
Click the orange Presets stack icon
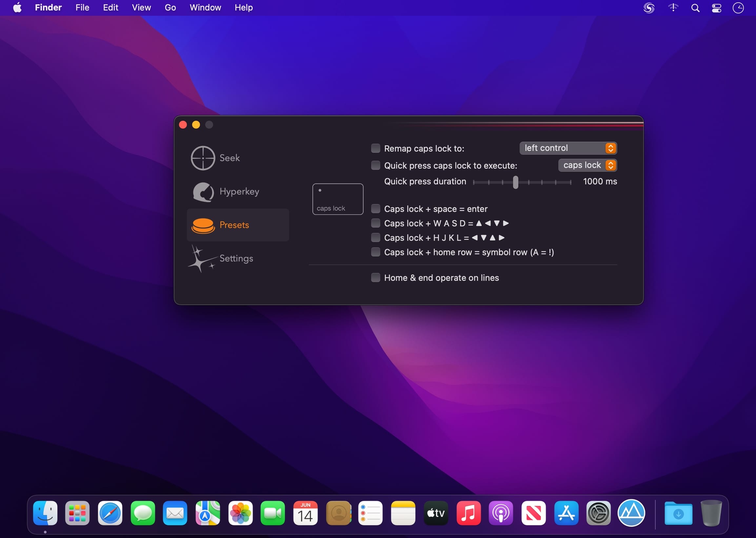[203, 225]
